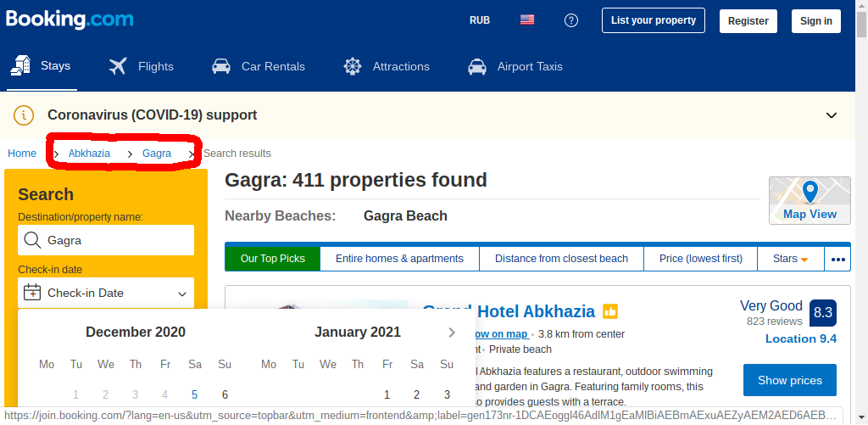The image size is (868, 425).
Task: Click List your property button
Action: pyautogui.click(x=654, y=20)
